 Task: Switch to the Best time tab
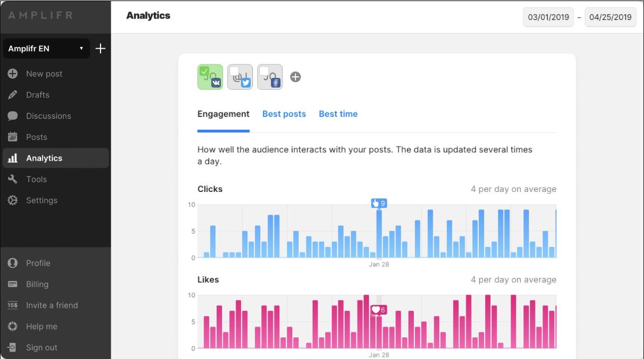coord(338,114)
